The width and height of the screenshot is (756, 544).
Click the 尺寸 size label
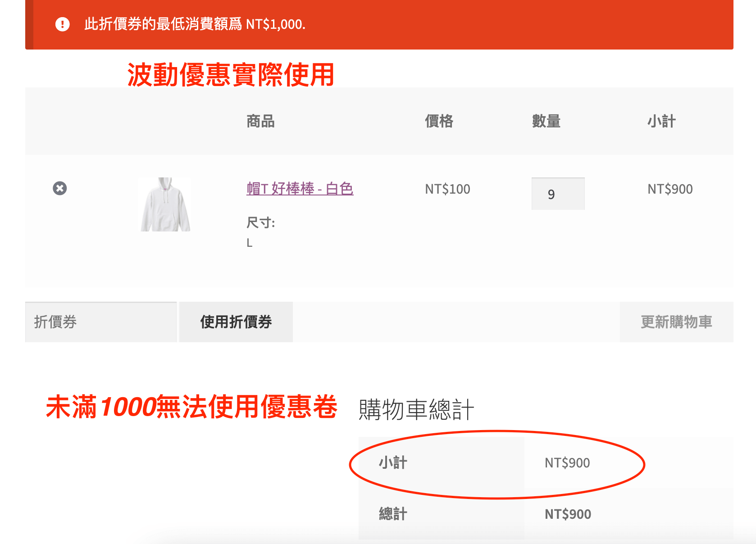pos(260,222)
